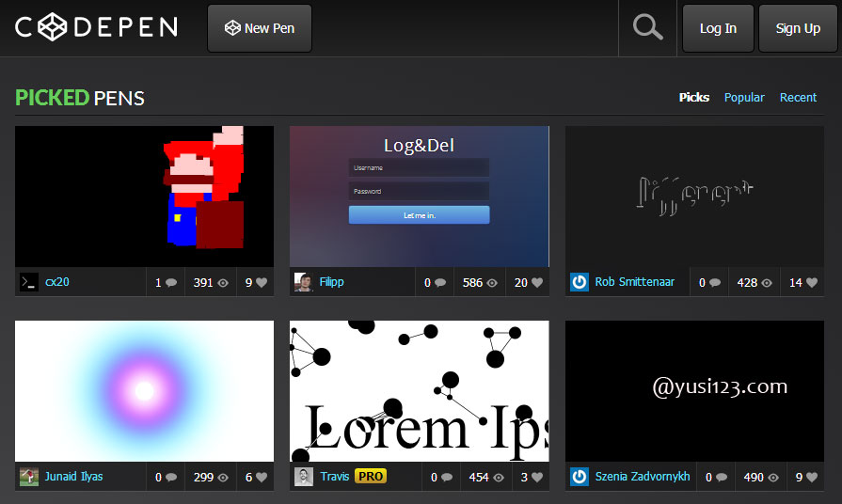Open the search magnifier icon
This screenshot has width=842, height=504.
[647, 27]
